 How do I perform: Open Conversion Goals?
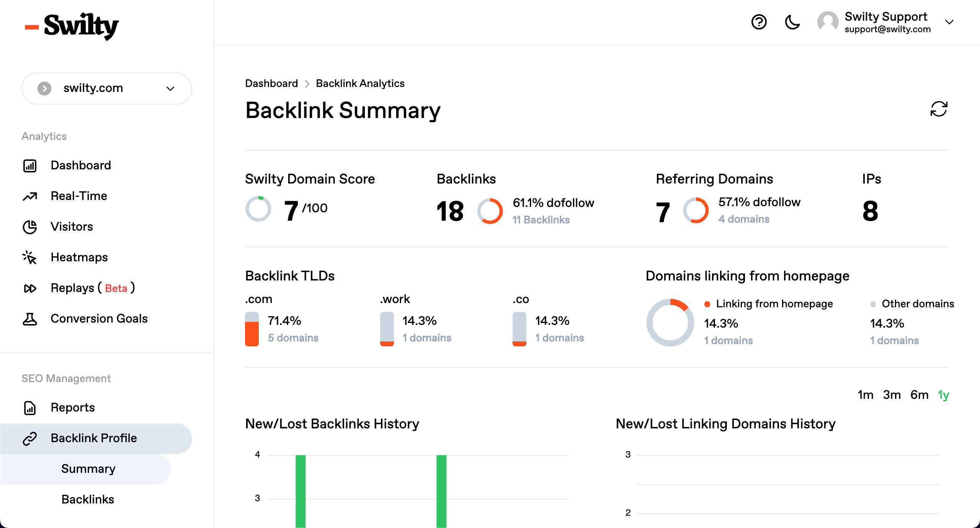click(x=99, y=319)
